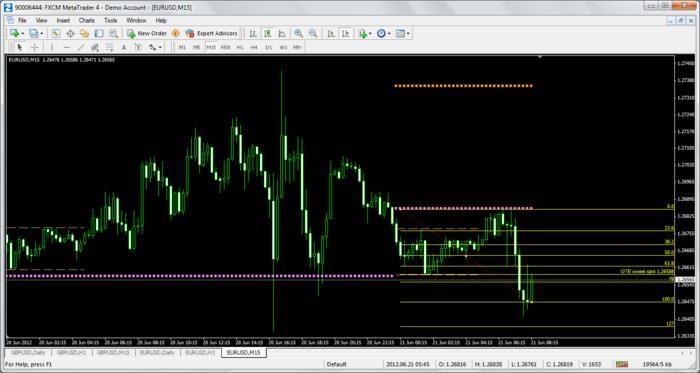This screenshot has width=700, height=373.
Task: Click the Zoom Out magnifier icon
Action: pos(313,33)
